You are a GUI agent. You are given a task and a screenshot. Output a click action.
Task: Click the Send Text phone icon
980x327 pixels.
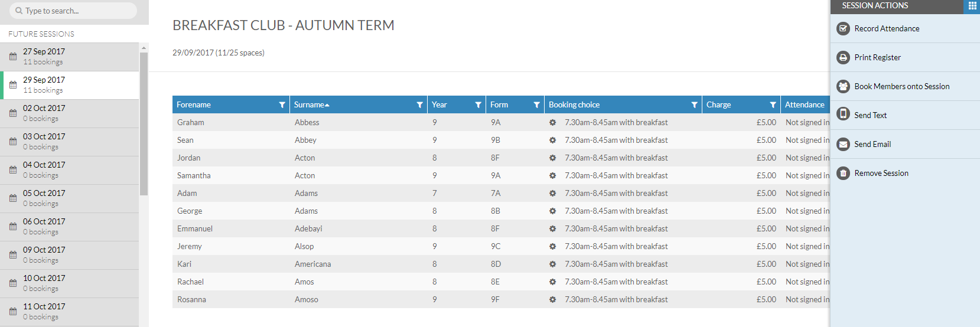[x=844, y=115]
